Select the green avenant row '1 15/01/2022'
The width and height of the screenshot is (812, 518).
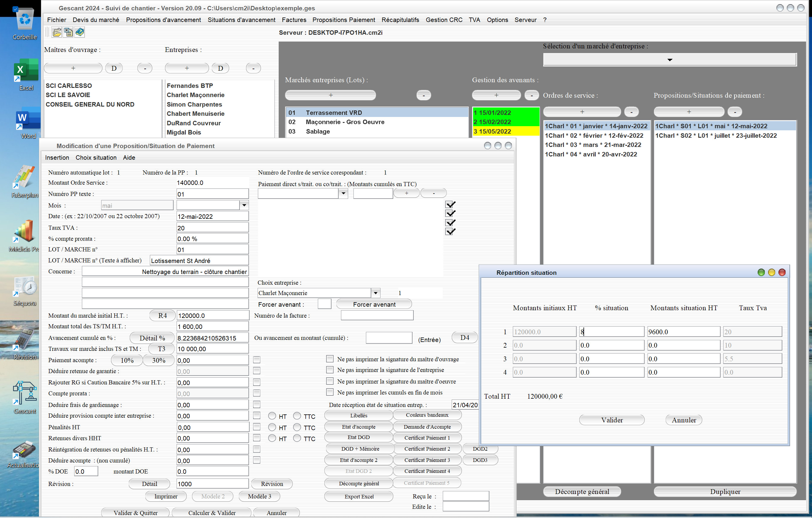(505, 113)
